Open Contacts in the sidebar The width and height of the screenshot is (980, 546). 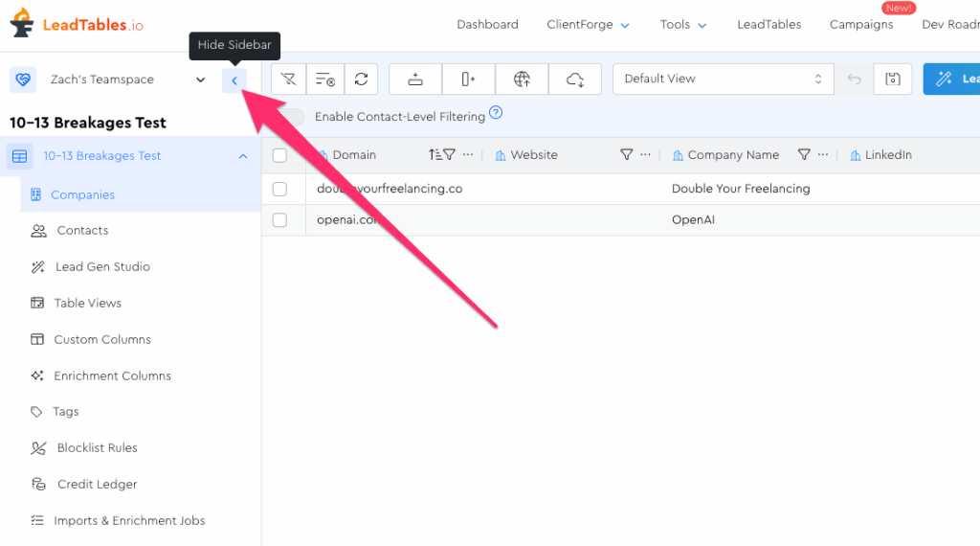click(x=82, y=231)
